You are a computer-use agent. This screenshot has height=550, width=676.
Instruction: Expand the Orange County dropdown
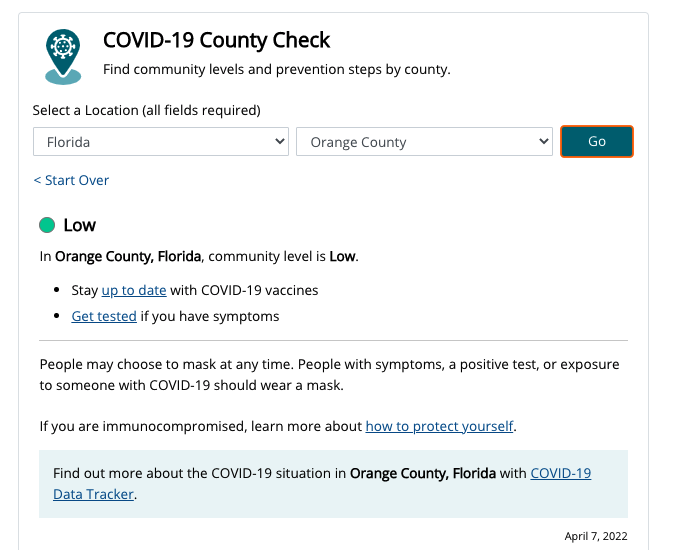coord(424,142)
